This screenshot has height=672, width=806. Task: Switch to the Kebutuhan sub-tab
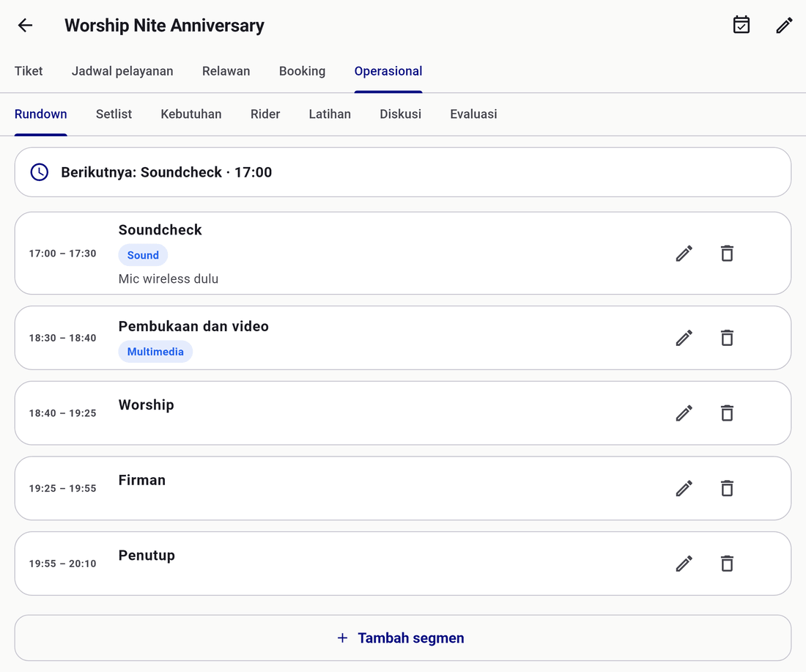pos(191,114)
